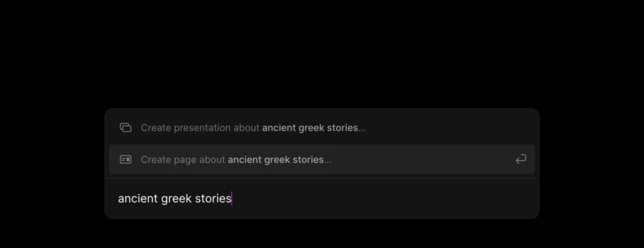Click bold 'ancient greek stories' in page row
This screenshot has height=248, width=644.
pos(275,160)
